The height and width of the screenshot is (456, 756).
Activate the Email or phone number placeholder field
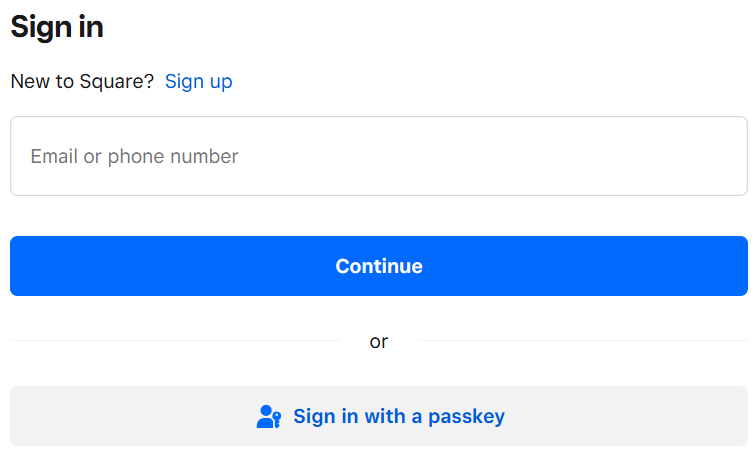point(379,156)
